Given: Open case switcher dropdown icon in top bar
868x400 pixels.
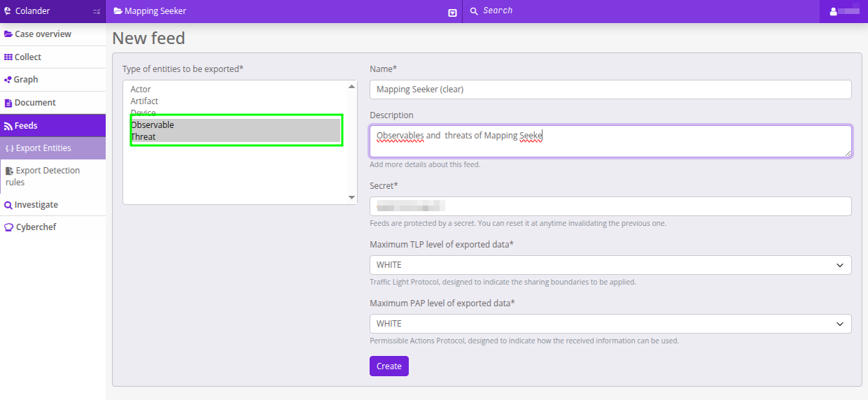Looking at the screenshot, I should [x=452, y=13].
